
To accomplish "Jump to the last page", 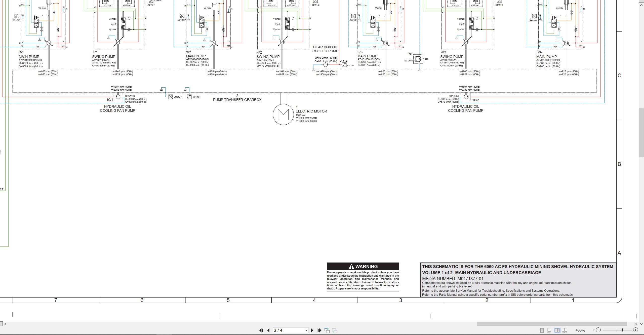I will (x=319, y=330).
